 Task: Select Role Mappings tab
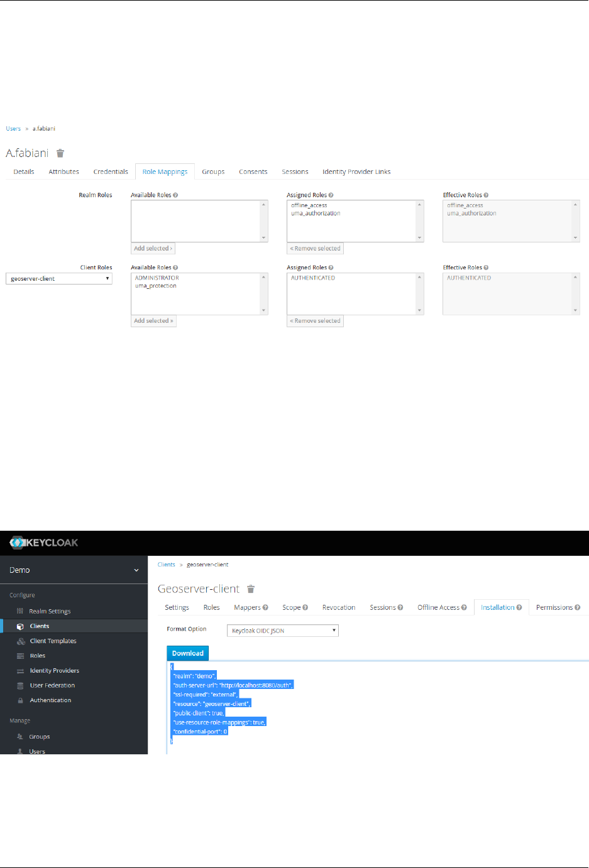click(165, 171)
